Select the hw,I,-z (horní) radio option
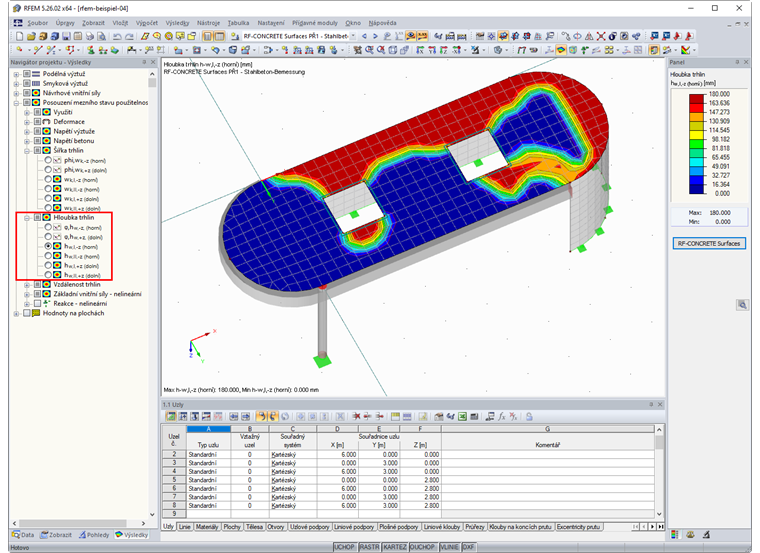Screen dimensions: 760x553 coord(48,246)
